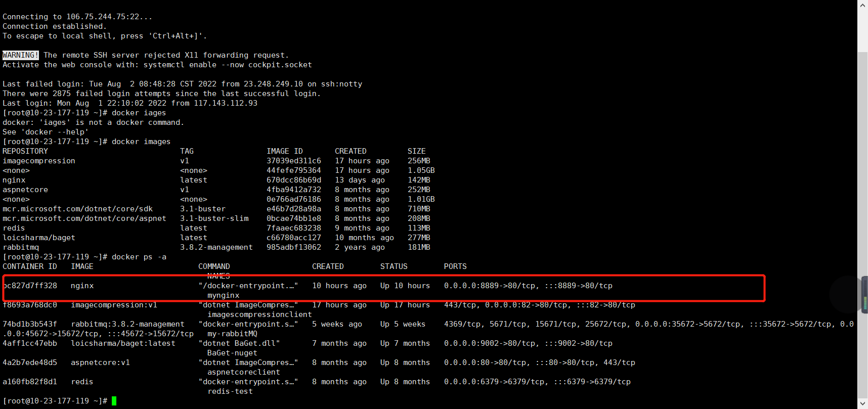Click image ID 670dcc86b69d
868x409 pixels.
point(293,180)
